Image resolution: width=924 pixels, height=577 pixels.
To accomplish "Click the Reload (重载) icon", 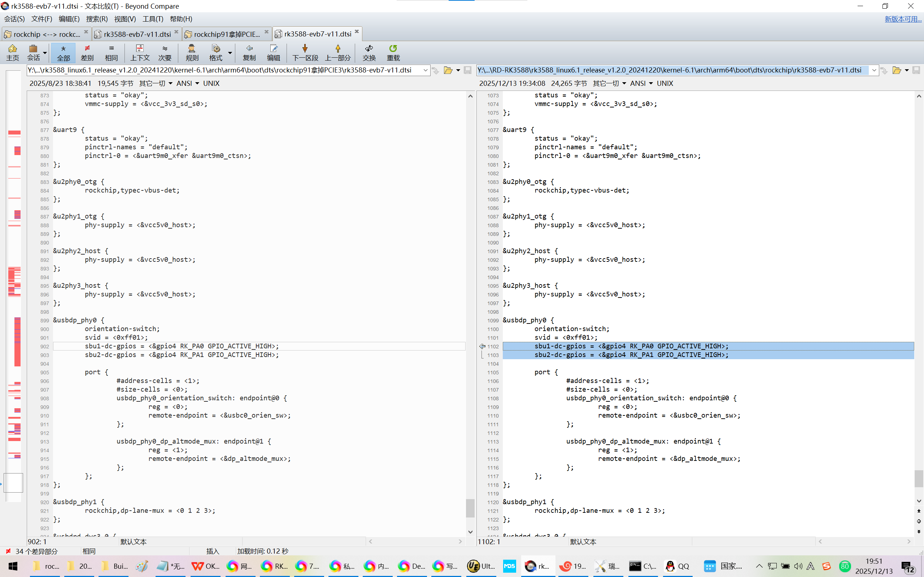I will pos(393,52).
